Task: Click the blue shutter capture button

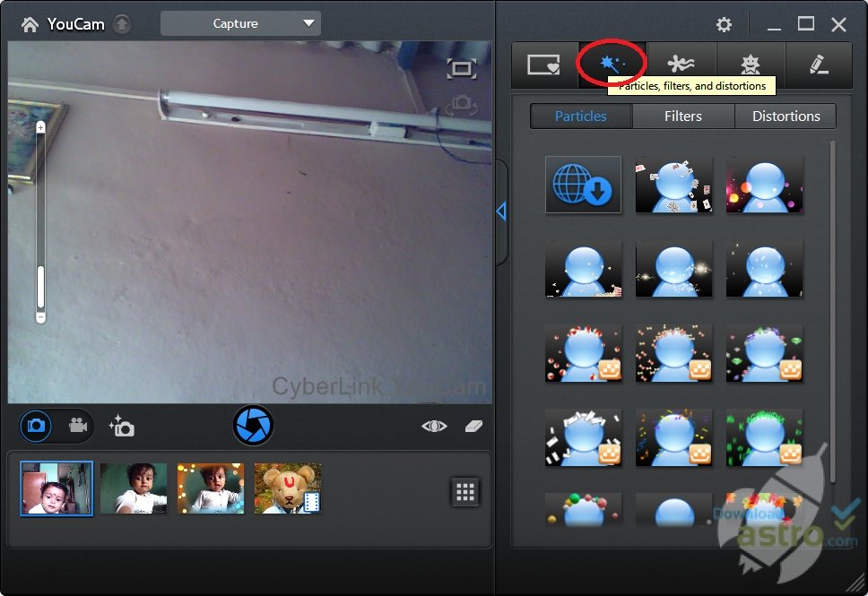Action: [253, 425]
